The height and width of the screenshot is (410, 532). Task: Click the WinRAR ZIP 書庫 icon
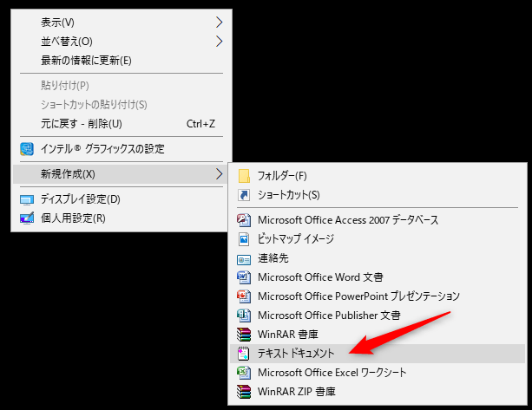click(x=244, y=392)
